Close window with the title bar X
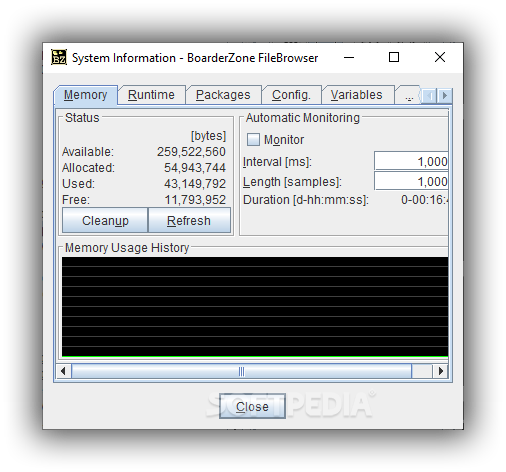The width and height of the screenshot is (506, 472). coord(440,57)
